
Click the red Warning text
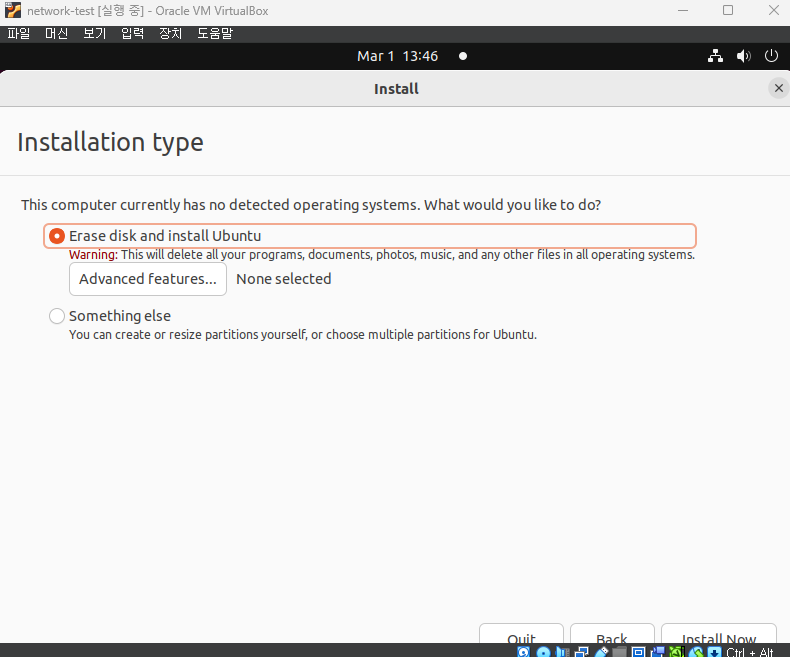tap(93, 254)
